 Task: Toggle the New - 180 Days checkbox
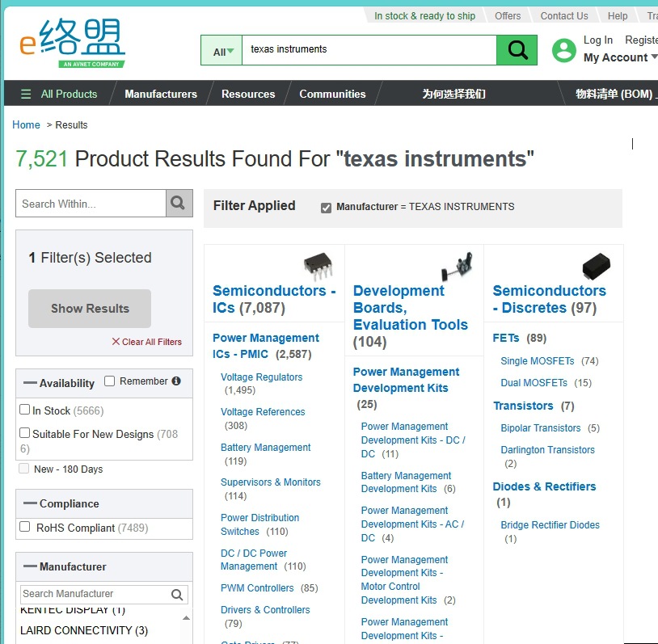24,468
